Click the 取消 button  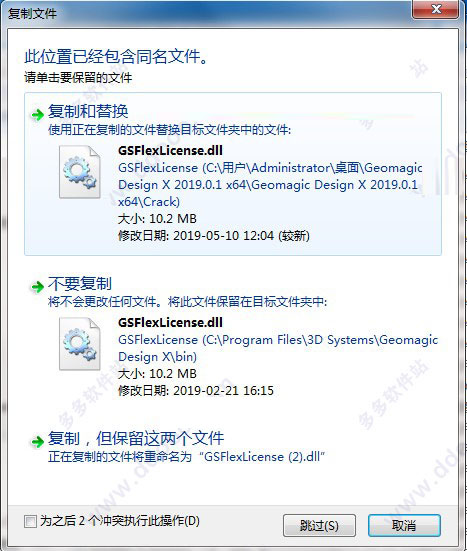click(x=404, y=526)
